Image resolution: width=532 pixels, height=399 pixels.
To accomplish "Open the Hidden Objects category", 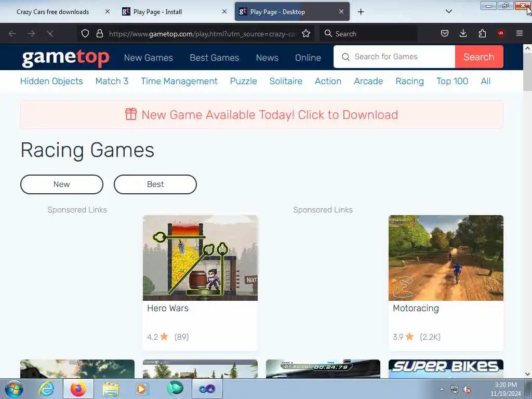I will pyautogui.click(x=51, y=81).
